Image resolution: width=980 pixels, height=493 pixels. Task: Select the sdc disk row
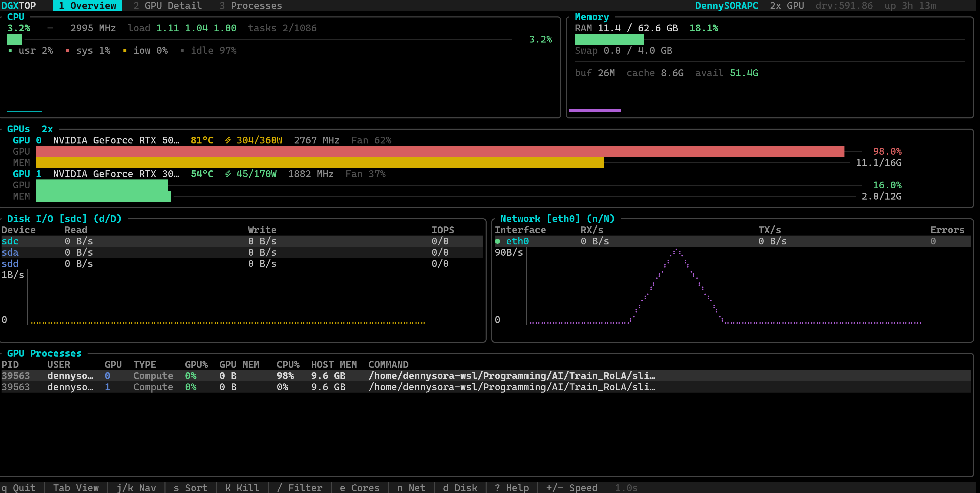point(242,241)
